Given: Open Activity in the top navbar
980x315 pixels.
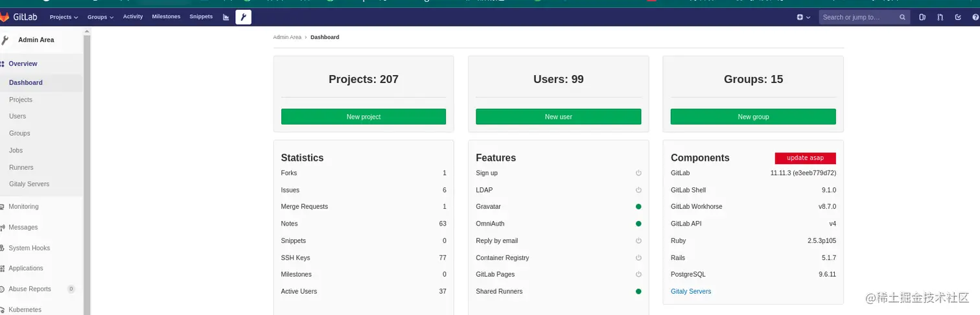Looking at the screenshot, I should click(x=133, y=17).
